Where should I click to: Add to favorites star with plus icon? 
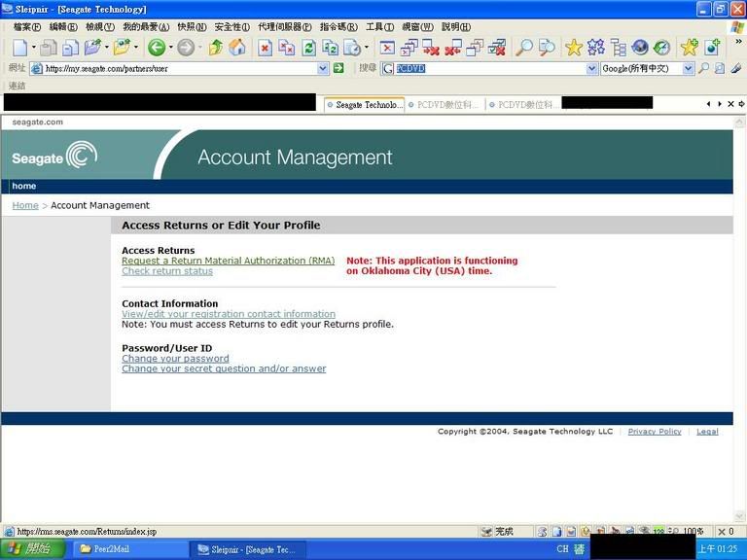689,48
